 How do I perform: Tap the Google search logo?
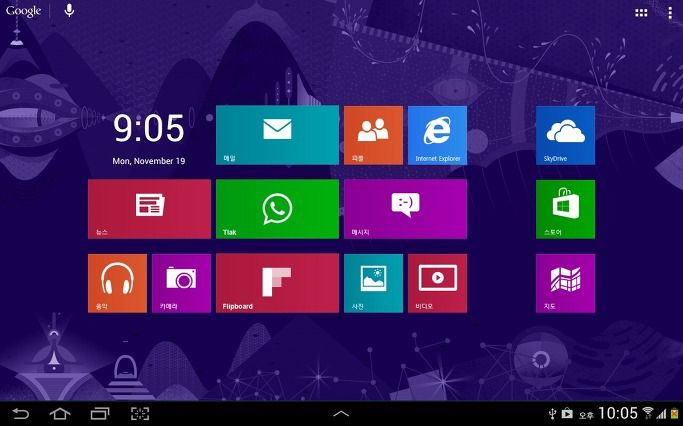click(24, 11)
